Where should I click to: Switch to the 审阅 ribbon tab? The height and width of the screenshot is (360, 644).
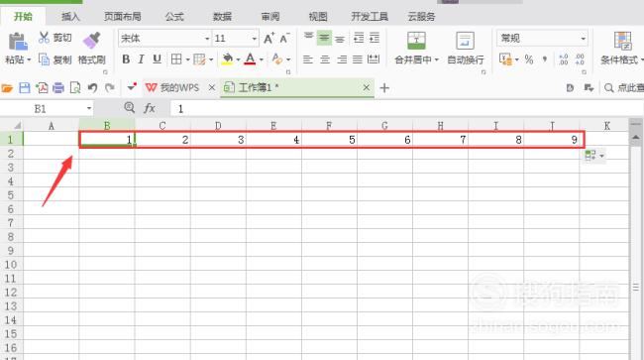pyautogui.click(x=270, y=17)
